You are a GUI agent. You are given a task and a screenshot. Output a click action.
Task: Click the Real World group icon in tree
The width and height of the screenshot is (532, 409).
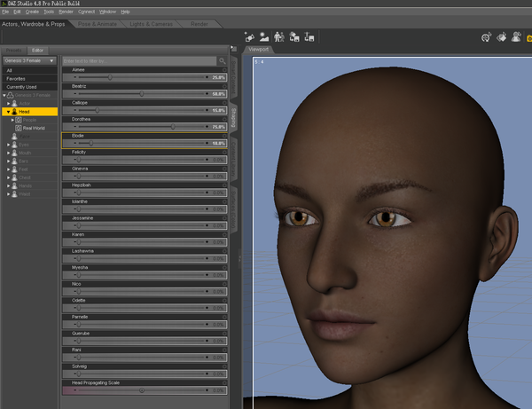coord(18,128)
